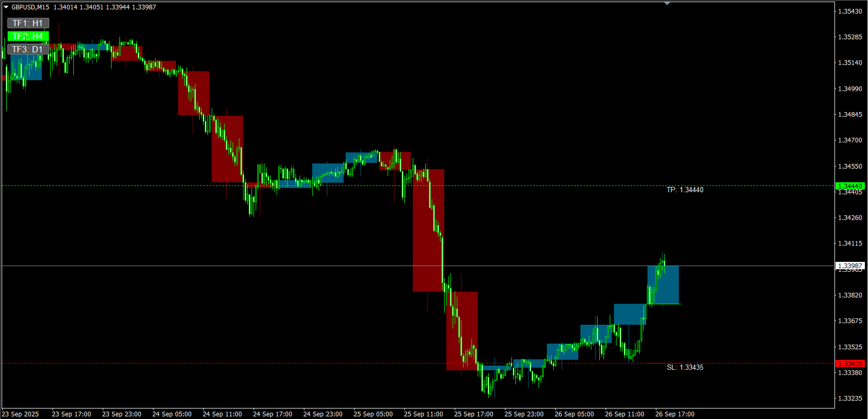Select the green TP price tag 1.34440

(x=850, y=186)
